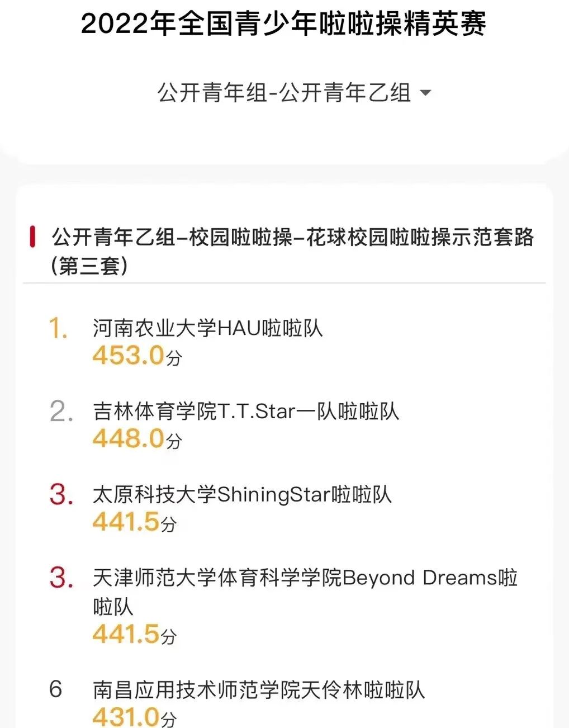569x728 pixels.
Task: Open 南昌应用技术师范学院天伶林啦啦队 entry
Action: [259, 690]
